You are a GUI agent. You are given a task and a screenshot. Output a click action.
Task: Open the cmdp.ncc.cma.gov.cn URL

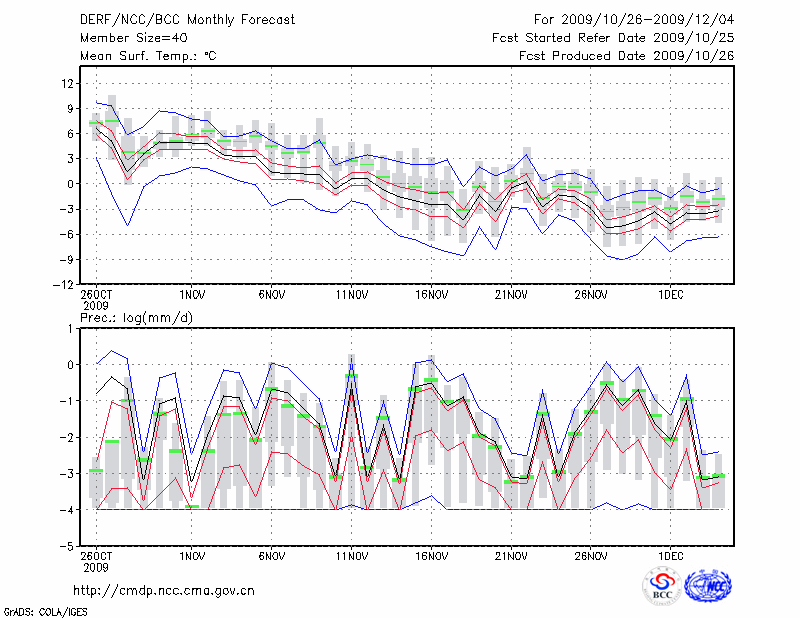tap(164, 590)
